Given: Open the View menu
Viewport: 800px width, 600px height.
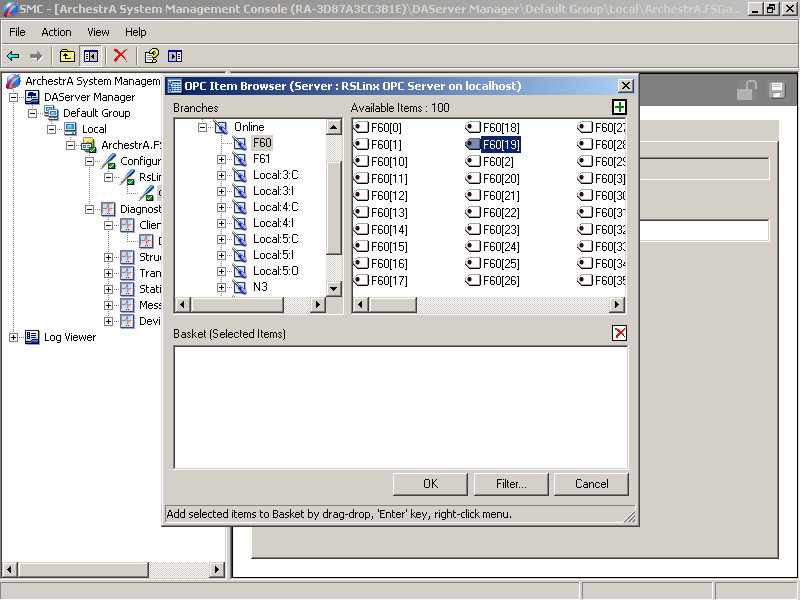Looking at the screenshot, I should 98,32.
